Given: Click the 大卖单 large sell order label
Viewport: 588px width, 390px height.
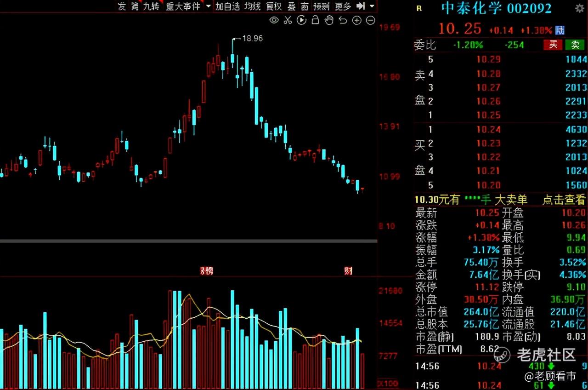Looking at the screenshot, I should pos(511,200).
